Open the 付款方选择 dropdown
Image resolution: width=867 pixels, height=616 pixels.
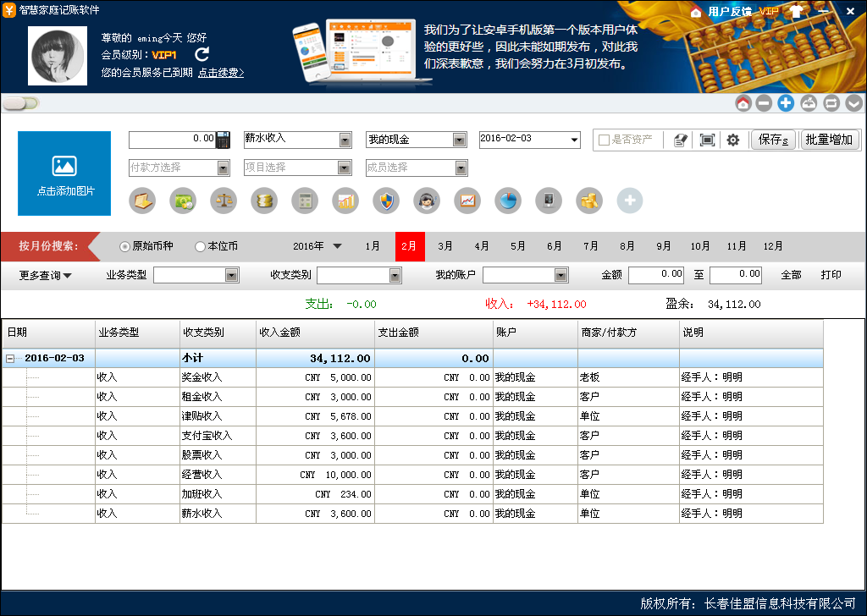point(224,168)
